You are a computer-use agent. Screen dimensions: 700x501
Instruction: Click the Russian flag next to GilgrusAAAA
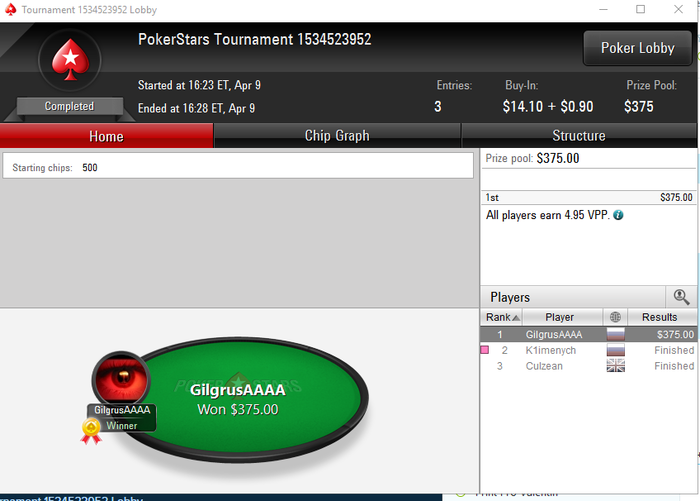(x=616, y=334)
